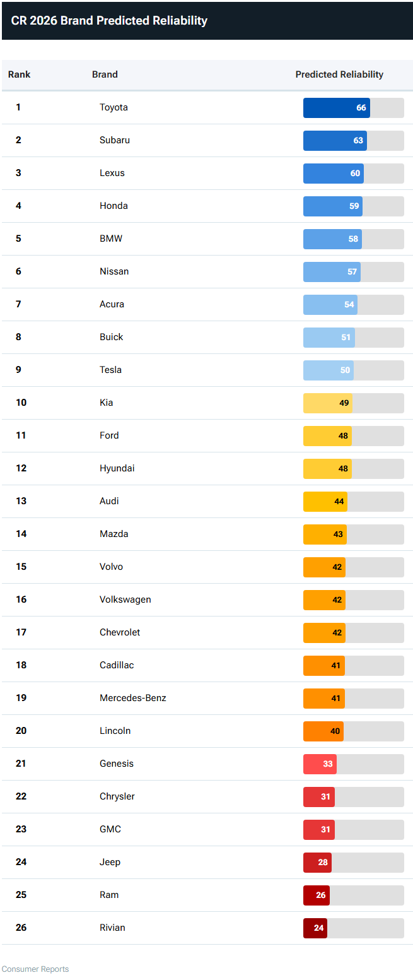Click the Brand column header
Screen dimensions: 413x980
[x=105, y=74]
